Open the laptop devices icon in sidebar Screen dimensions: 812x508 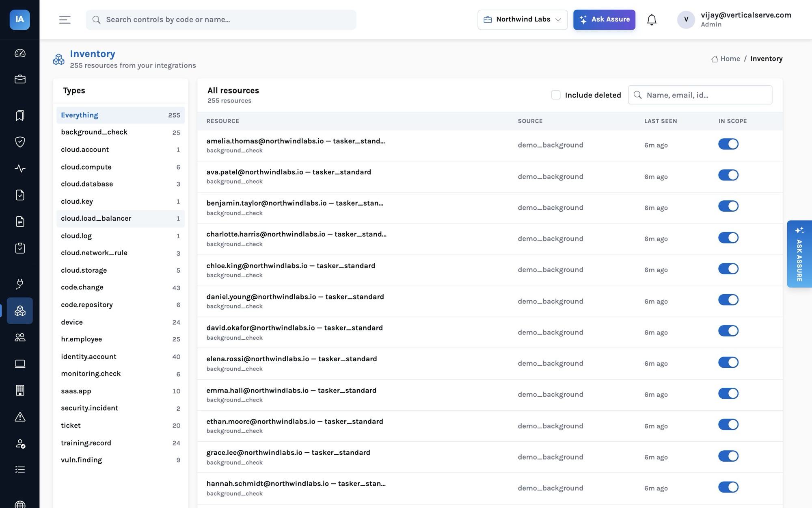click(x=20, y=364)
